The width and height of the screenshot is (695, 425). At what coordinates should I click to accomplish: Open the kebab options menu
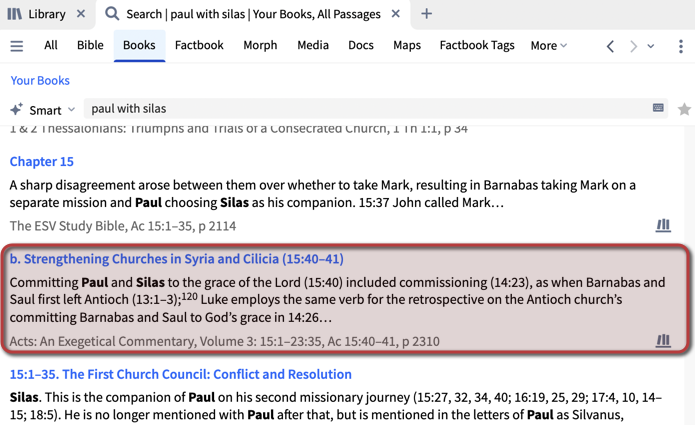coord(681,46)
